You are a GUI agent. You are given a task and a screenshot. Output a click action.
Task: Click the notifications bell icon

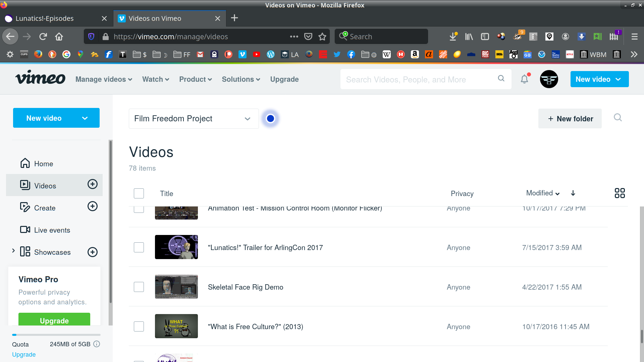[x=524, y=79]
